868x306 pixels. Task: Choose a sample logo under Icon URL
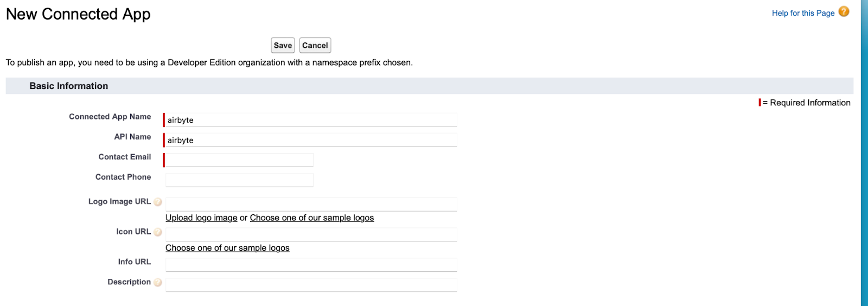227,248
